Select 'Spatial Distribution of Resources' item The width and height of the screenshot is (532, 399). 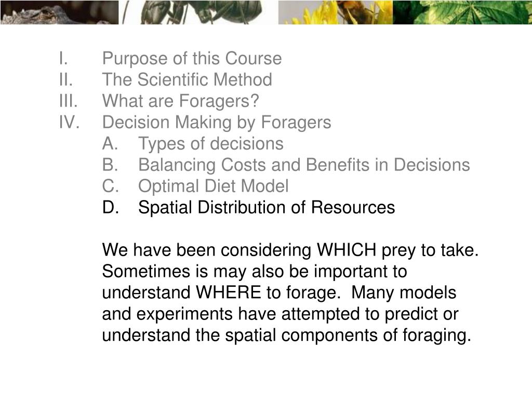click(267, 207)
